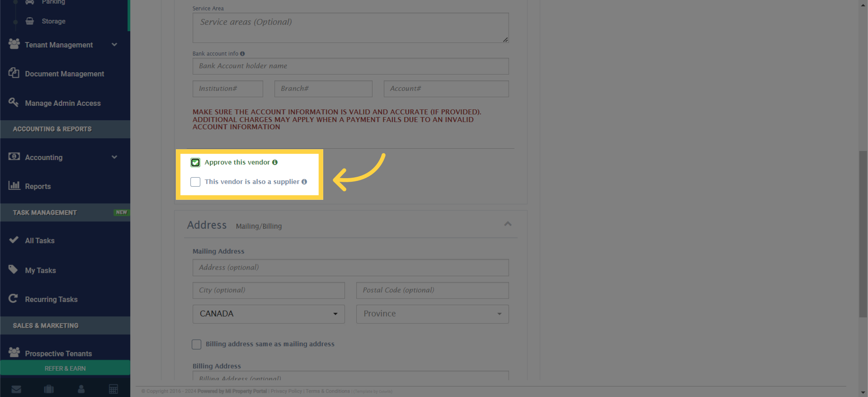Click the All Tasks checkmark icon

click(14, 240)
